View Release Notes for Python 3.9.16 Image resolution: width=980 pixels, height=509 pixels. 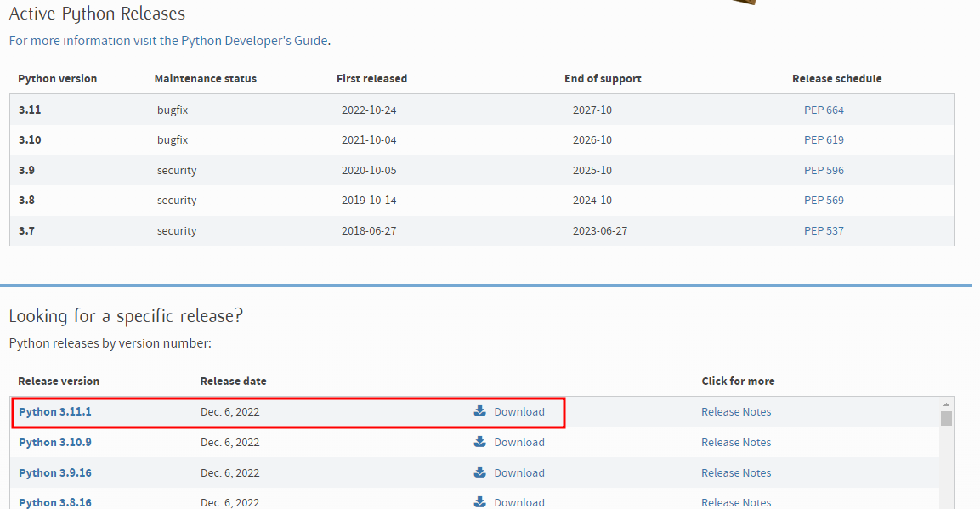tap(735, 472)
